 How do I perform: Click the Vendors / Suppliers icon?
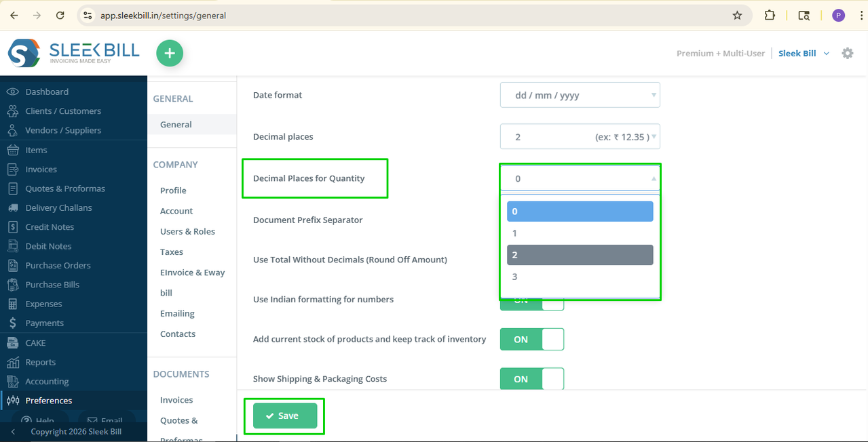click(x=12, y=130)
